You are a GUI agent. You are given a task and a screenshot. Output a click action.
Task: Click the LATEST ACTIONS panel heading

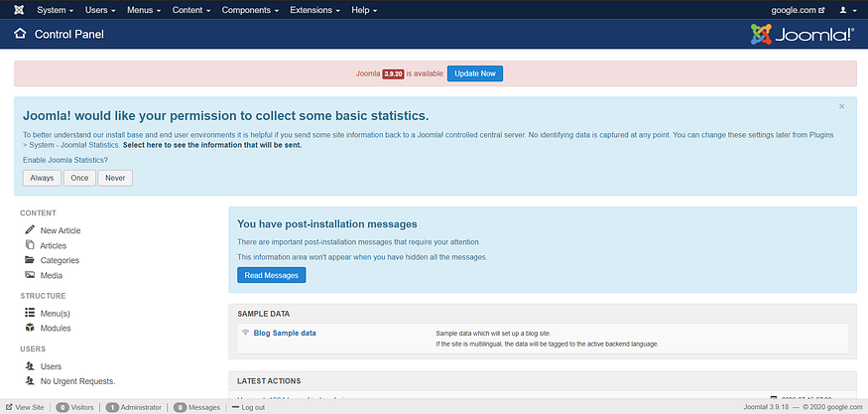tap(269, 381)
